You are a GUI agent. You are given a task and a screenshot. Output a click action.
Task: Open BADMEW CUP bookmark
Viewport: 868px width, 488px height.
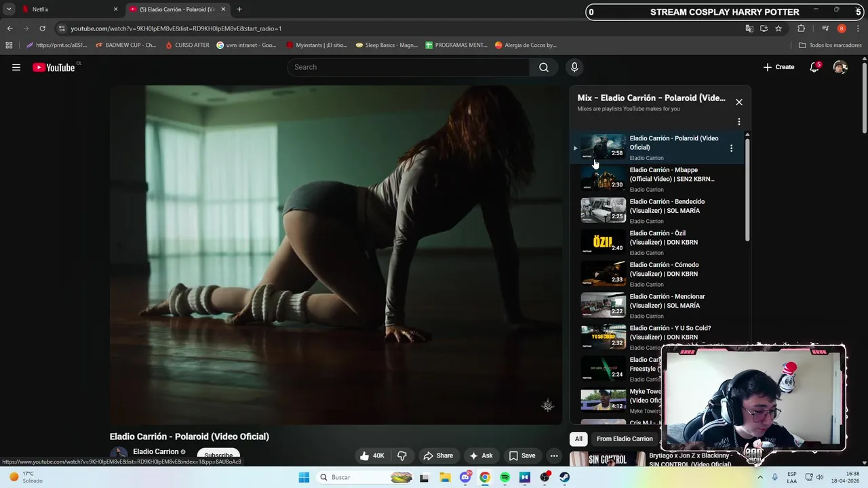(x=126, y=45)
